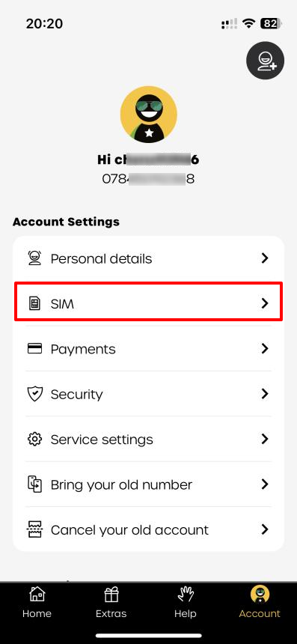This screenshot has height=644, width=297.
Task: Open the Security row chevron
Action: point(265,394)
